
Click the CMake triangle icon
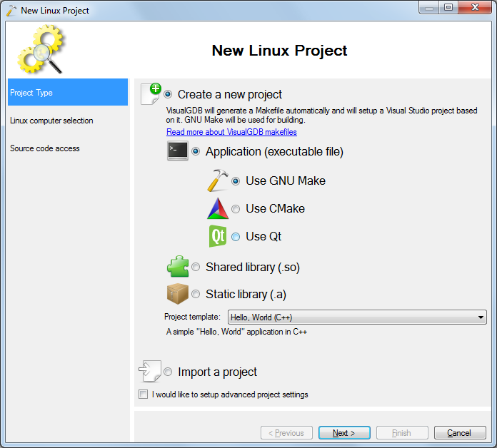click(x=218, y=208)
